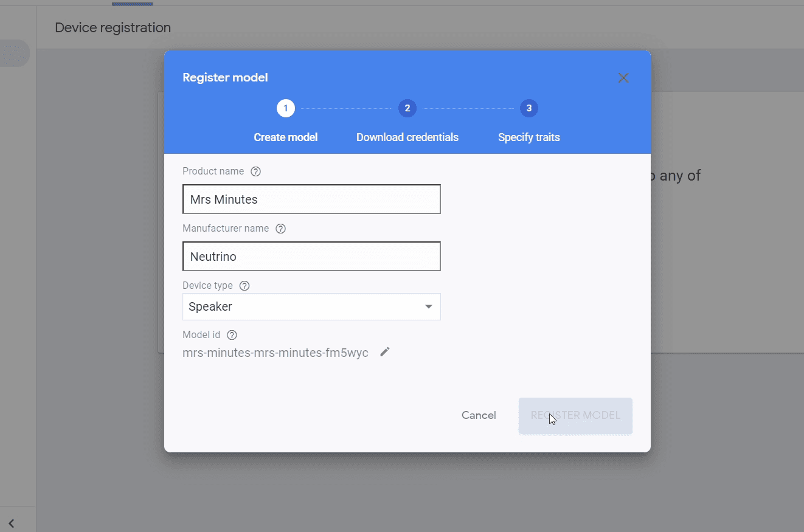Cancel the model registration
The width and height of the screenshot is (804, 532).
(479, 415)
